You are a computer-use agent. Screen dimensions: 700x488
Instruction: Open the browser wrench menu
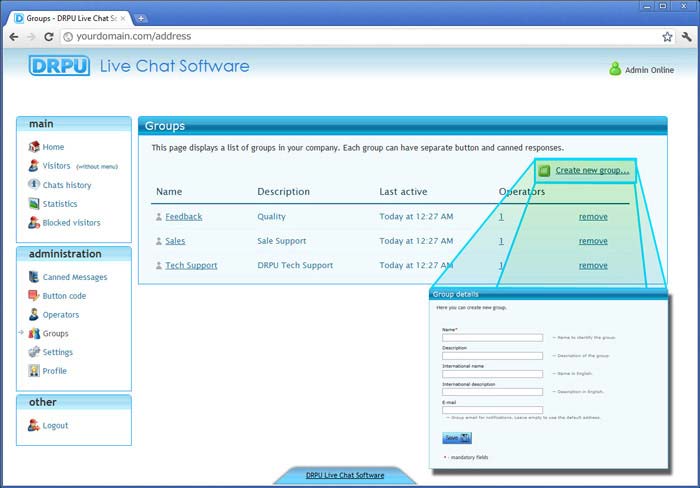(687, 37)
